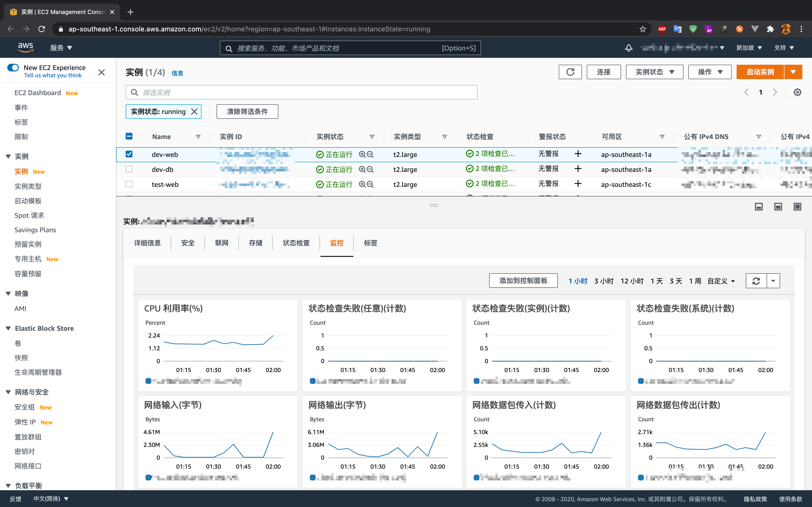Click the 启动实例 button
This screenshot has height=507, width=812.
pyautogui.click(x=760, y=72)
